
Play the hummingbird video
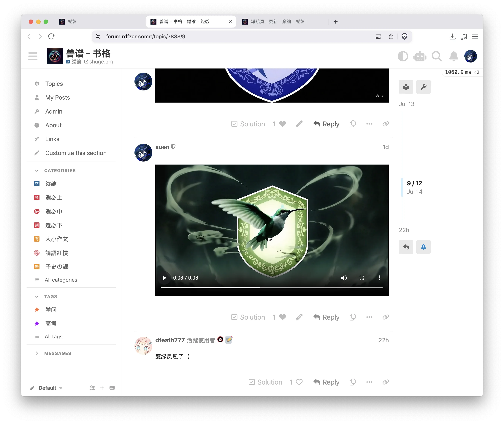(164, 278)
